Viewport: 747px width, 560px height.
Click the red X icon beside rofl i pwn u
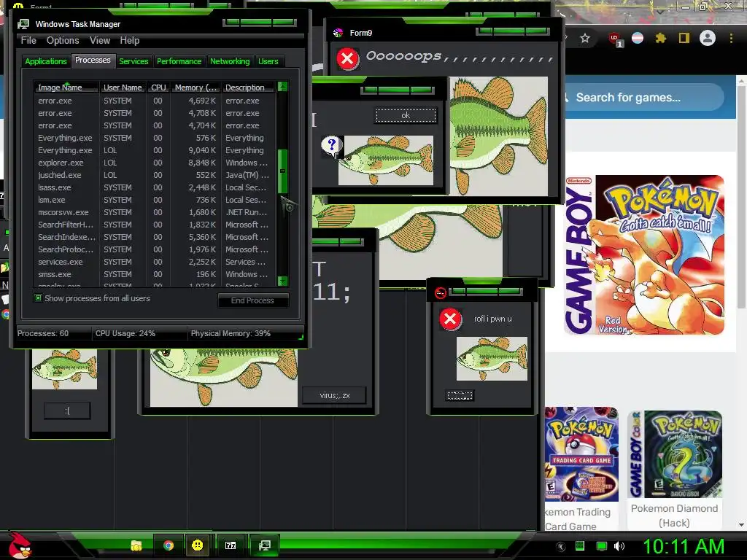coord(450,319)
